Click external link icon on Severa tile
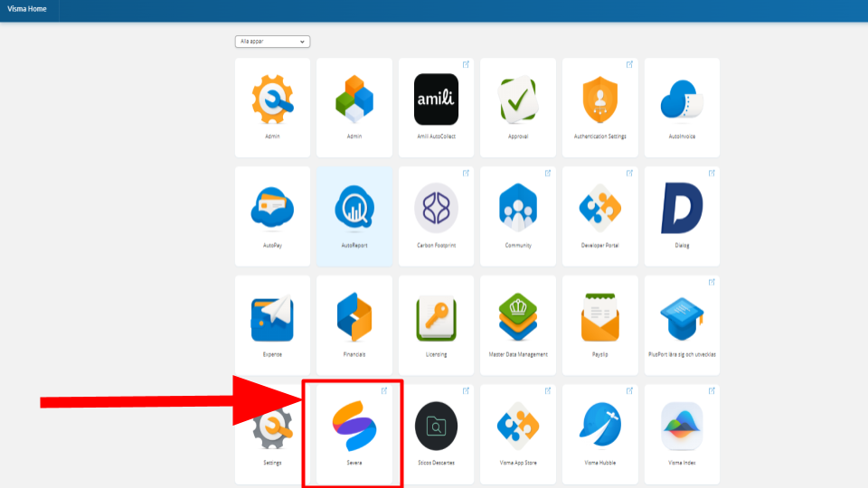Viewport: 868px width, 488px height. point(384,391)
